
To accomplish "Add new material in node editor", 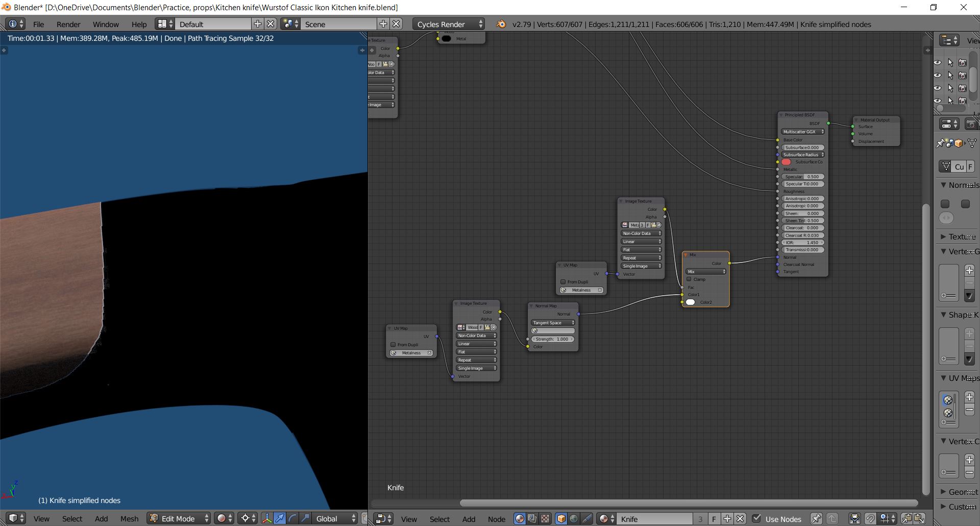I will tap(727, 519).
